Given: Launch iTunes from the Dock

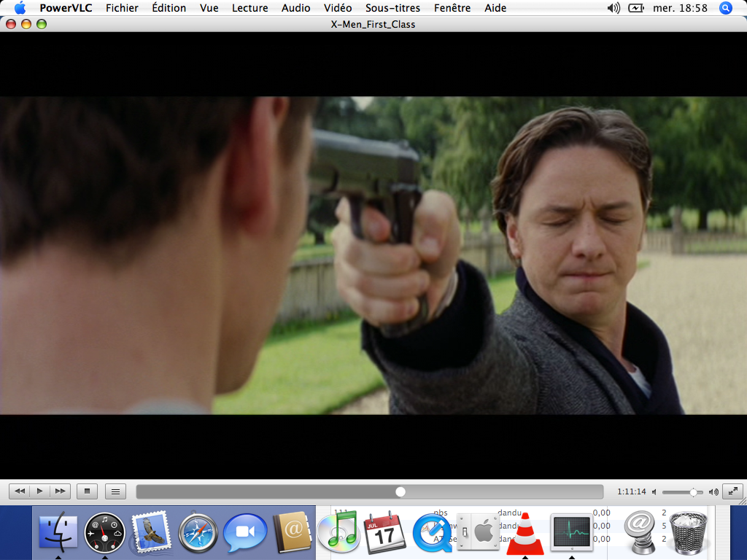Looking at the screenshot, I should click(x=338, y=532).
